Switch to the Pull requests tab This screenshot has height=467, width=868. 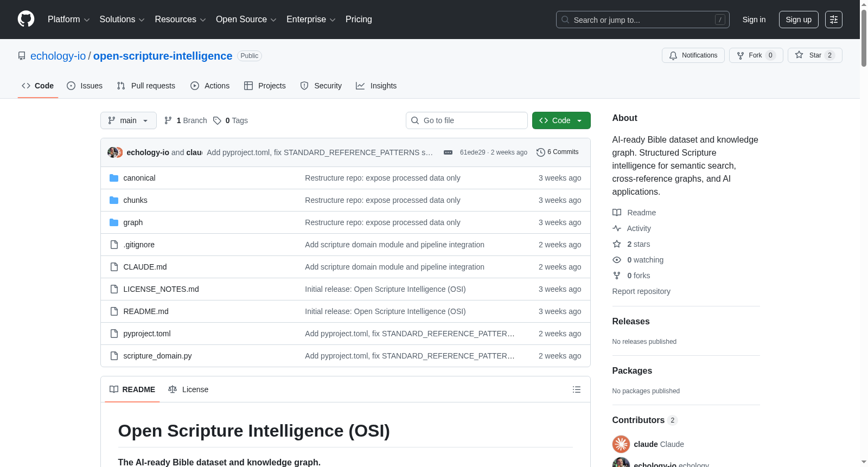point(146,86)
